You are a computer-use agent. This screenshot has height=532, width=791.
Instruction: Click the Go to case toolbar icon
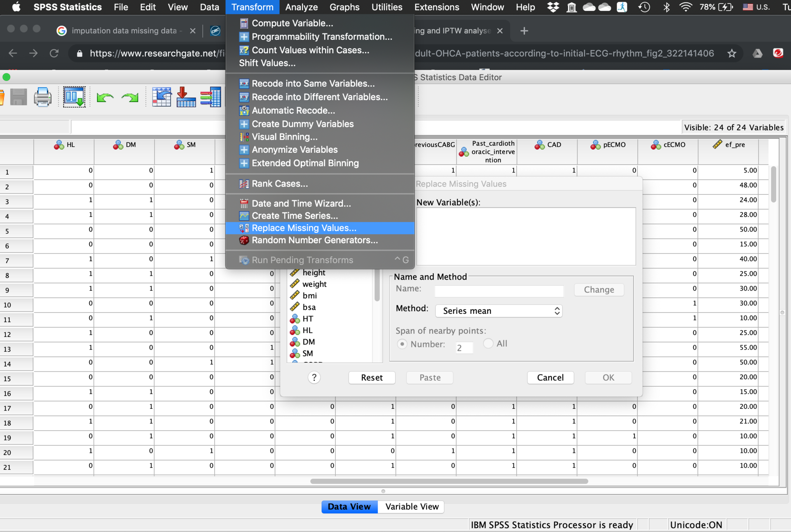click(x=161, y=97)
